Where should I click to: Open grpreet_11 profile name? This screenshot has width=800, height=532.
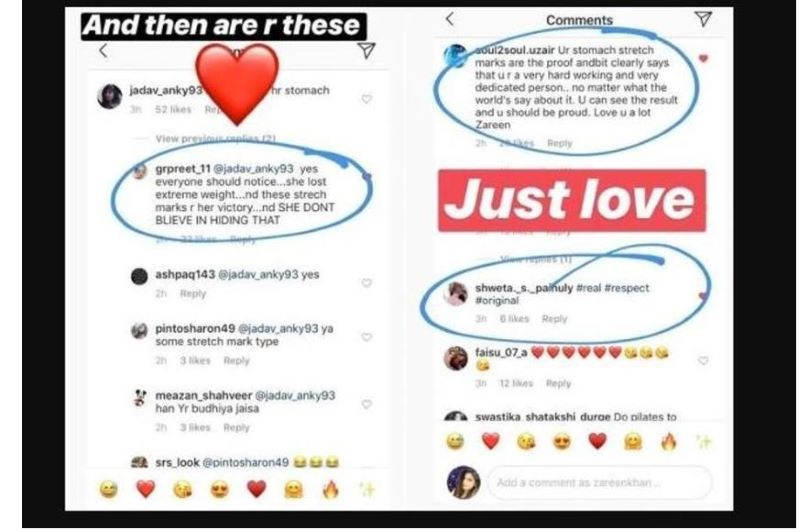(183, 169)
